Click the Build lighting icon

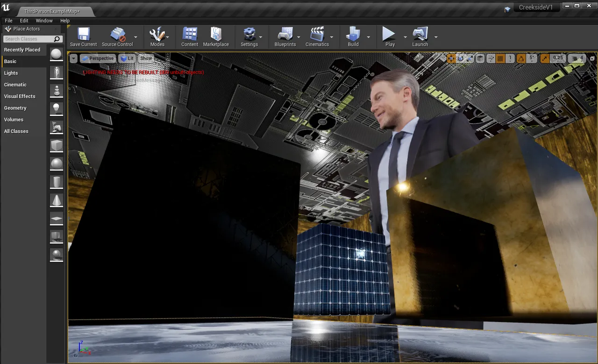(x=353, y=37)
